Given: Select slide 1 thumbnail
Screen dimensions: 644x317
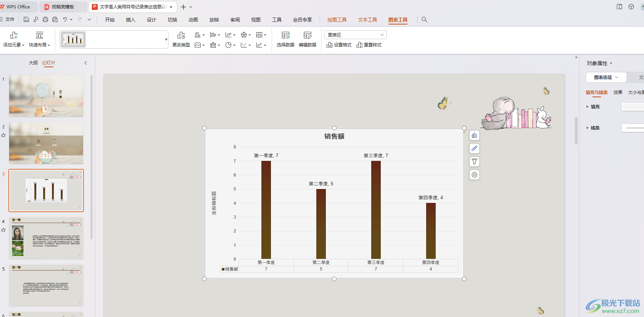Looking at the screenshot, I should [x=46, y=96].
